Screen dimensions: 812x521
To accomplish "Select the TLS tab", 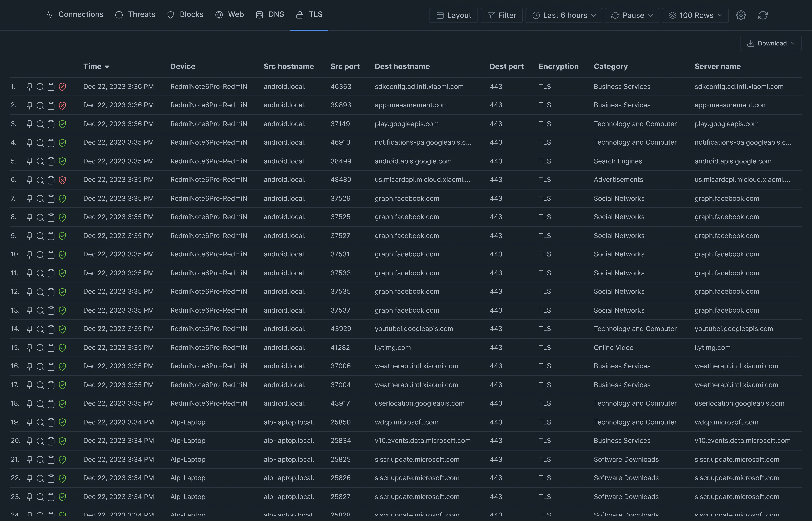I will 309,15.
